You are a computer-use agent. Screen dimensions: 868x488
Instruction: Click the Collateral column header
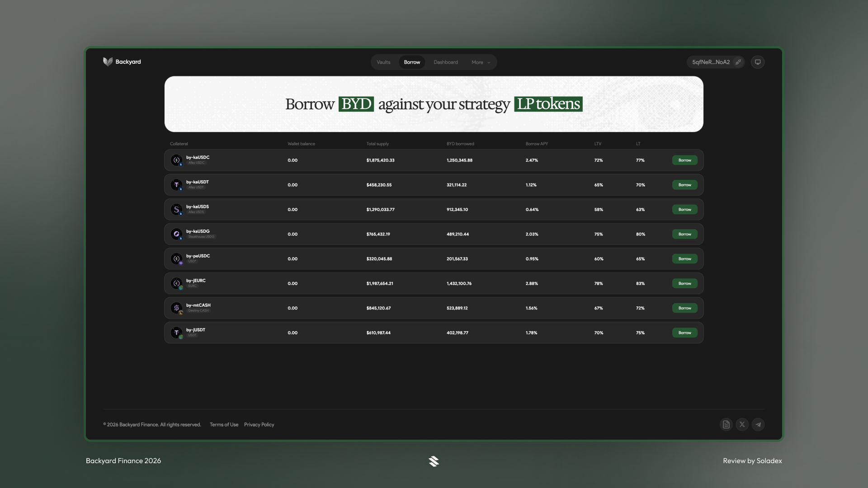pos(179,144)
